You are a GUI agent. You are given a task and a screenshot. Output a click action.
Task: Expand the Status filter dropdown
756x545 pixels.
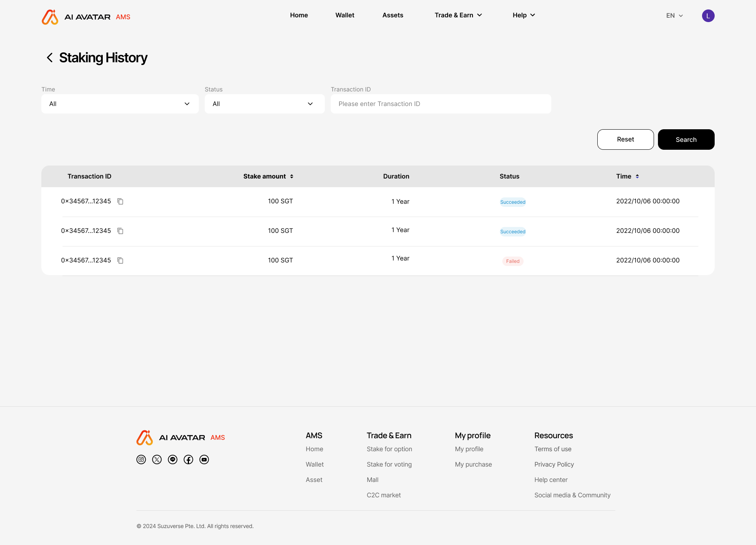(x=265, y=104)
